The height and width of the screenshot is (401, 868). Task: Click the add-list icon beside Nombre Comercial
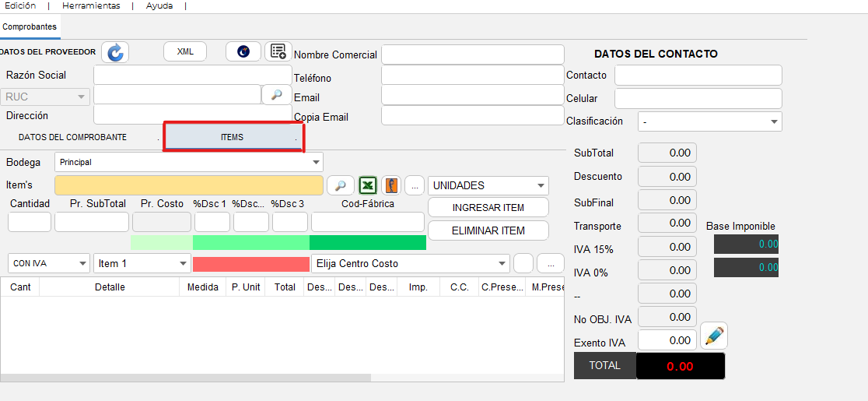pyautogui.click(x=278, y=51)
